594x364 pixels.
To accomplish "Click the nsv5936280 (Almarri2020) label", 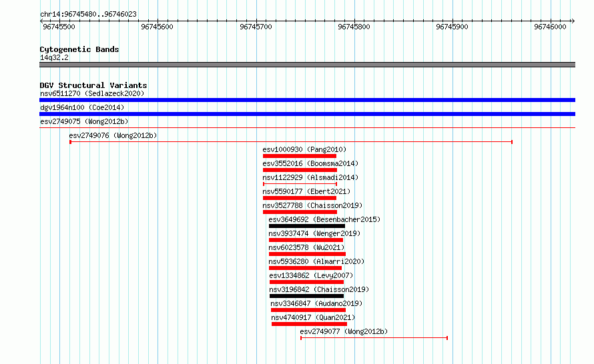I will pyautogui.click(x=316, y=261).
